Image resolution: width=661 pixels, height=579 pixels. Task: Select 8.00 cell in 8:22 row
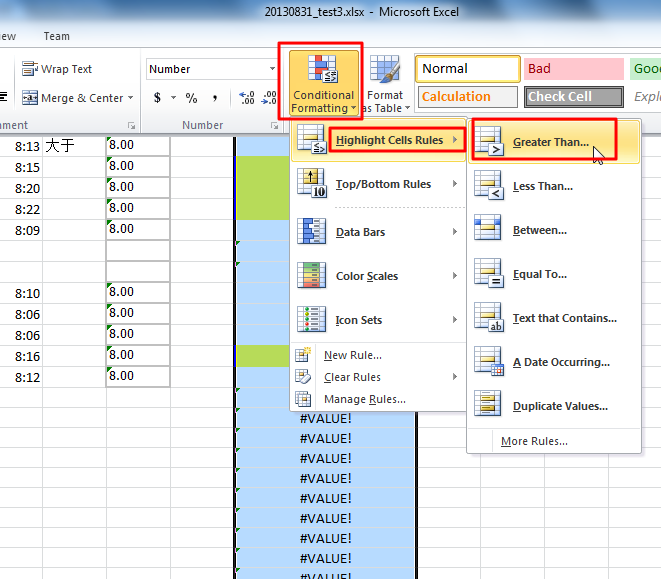tap(138, 208)
